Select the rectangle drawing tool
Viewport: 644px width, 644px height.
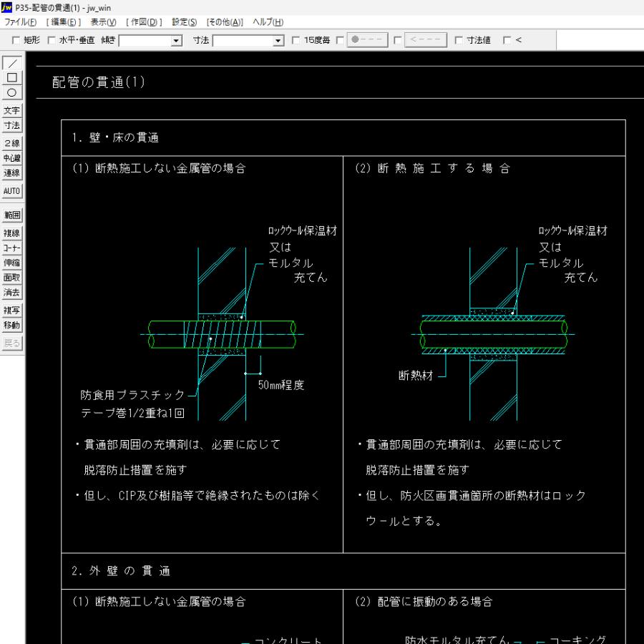pos(12,77)
